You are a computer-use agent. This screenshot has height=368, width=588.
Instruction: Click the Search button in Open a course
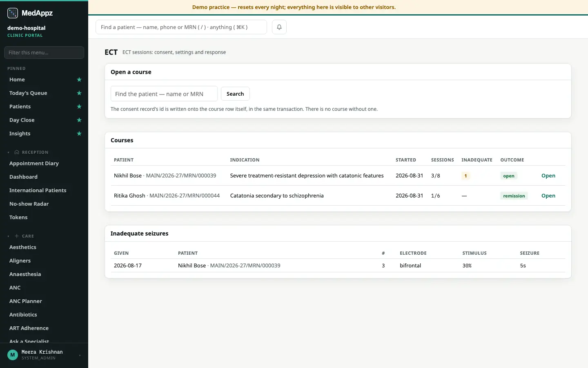[x=235, y=94]
